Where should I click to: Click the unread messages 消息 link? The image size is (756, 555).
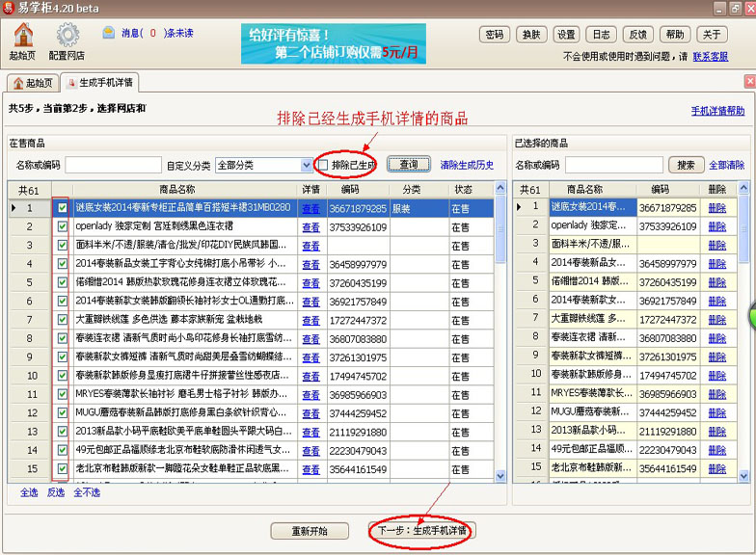pos(157,33)
